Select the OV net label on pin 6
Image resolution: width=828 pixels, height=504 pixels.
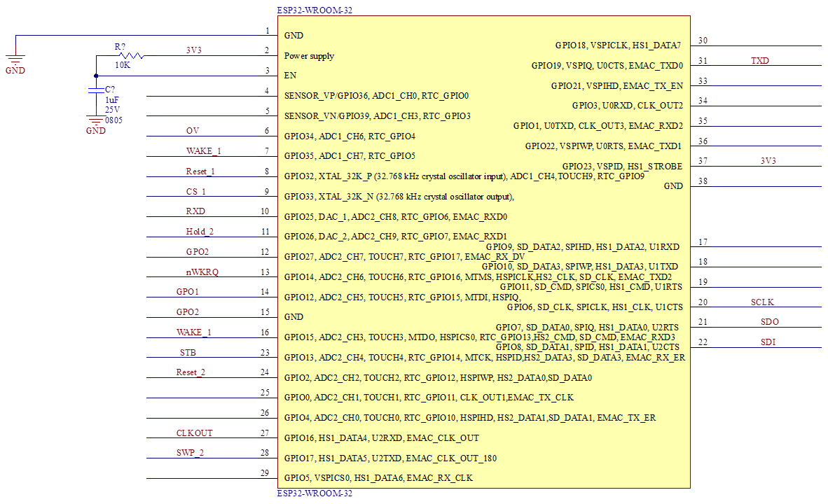193,131
